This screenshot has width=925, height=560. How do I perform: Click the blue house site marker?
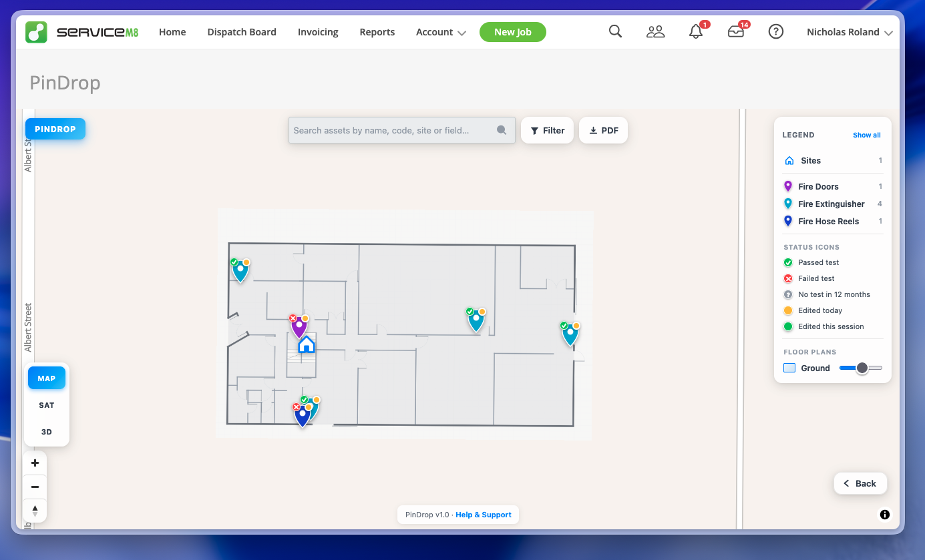tap(307, 344)
